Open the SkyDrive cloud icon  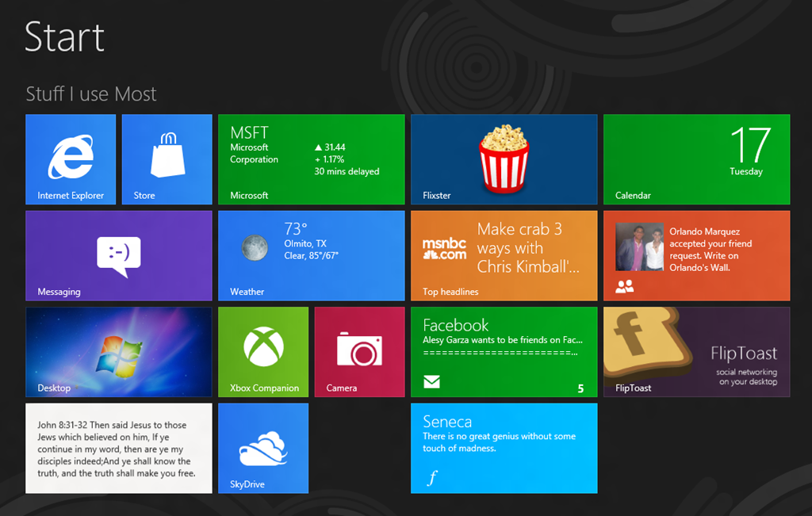(263, 449)
